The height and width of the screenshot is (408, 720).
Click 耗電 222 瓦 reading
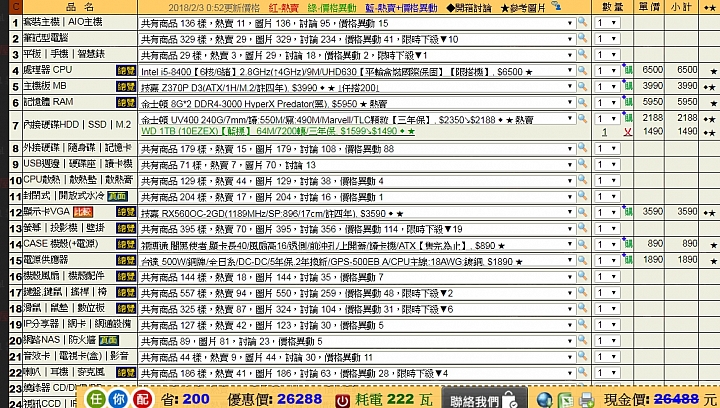click(x=392, y=400)
